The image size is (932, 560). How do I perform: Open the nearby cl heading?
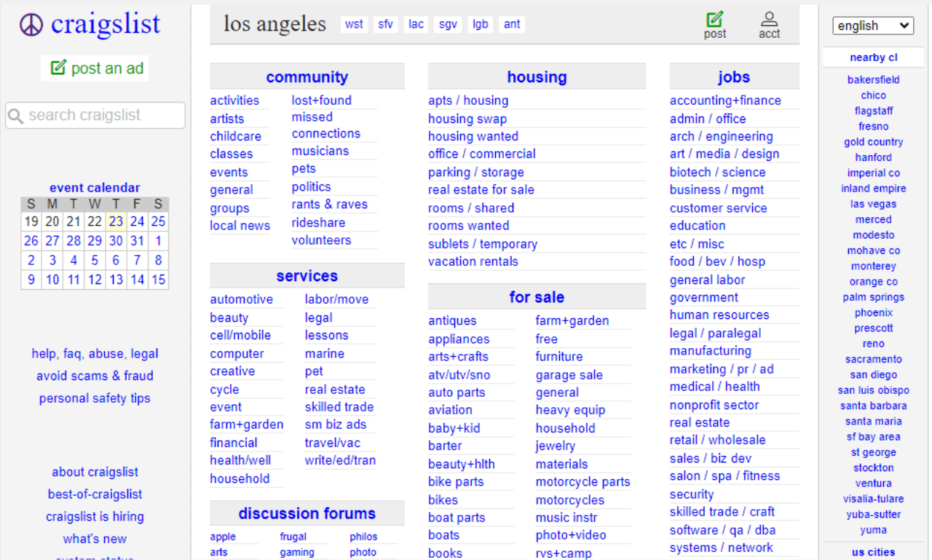click(873, 58)
